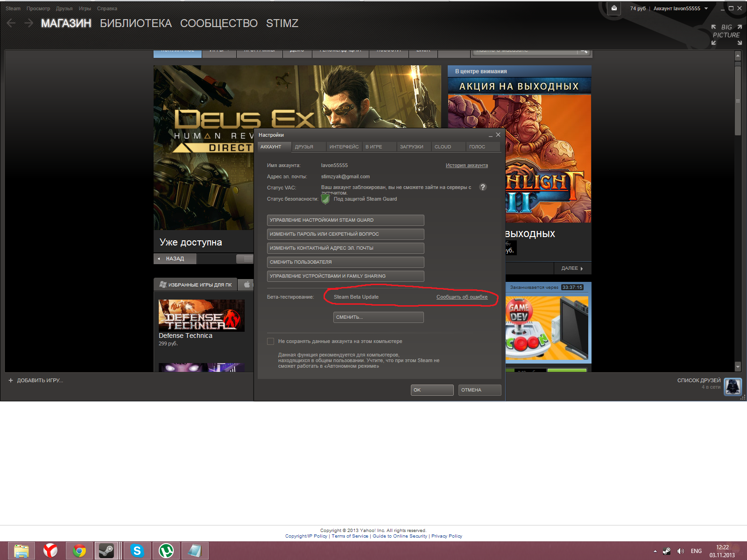This screenshot has width=747, height=560.
Task: Click change contact email address button
Action: pos(345,248)
